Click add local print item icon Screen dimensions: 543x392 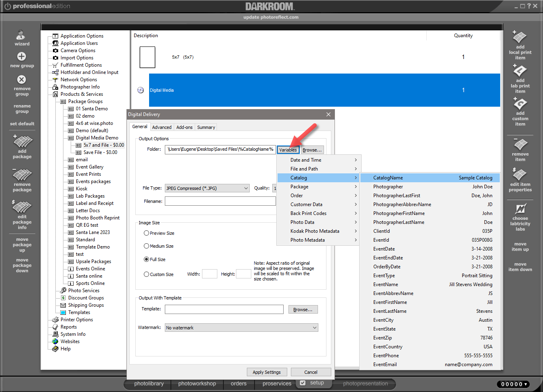tap(520, 37)
